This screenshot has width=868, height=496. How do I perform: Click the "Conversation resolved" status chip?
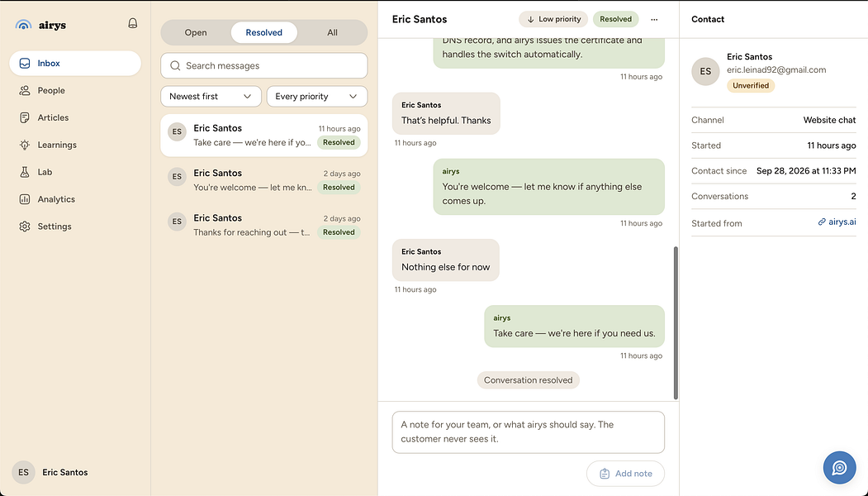point(528,380)
